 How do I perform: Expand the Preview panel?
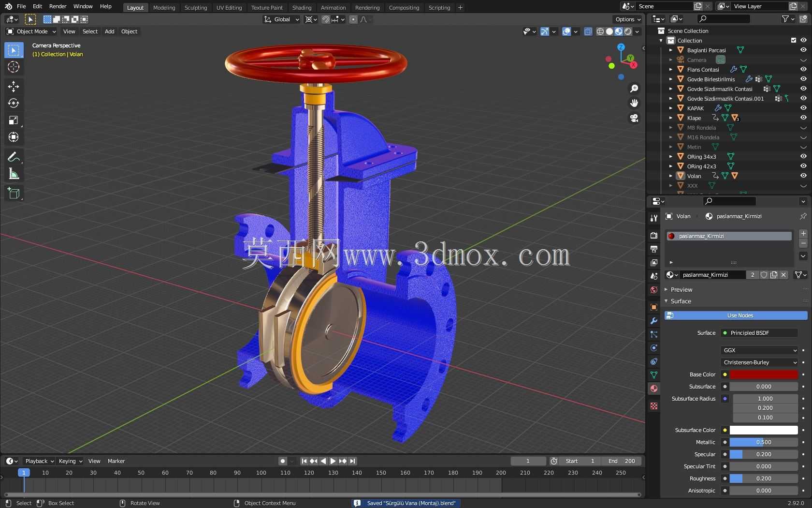(x=681, y=290)
